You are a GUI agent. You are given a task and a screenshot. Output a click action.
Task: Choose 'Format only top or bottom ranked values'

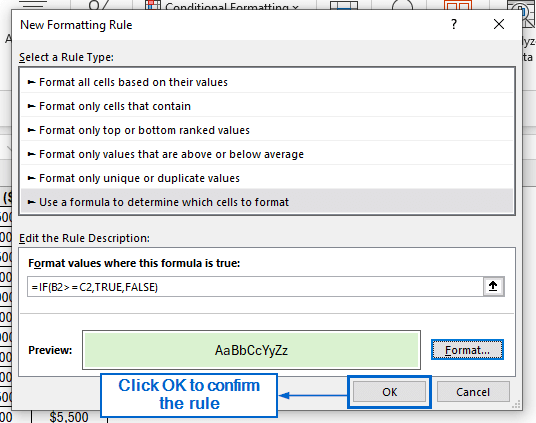267,130
